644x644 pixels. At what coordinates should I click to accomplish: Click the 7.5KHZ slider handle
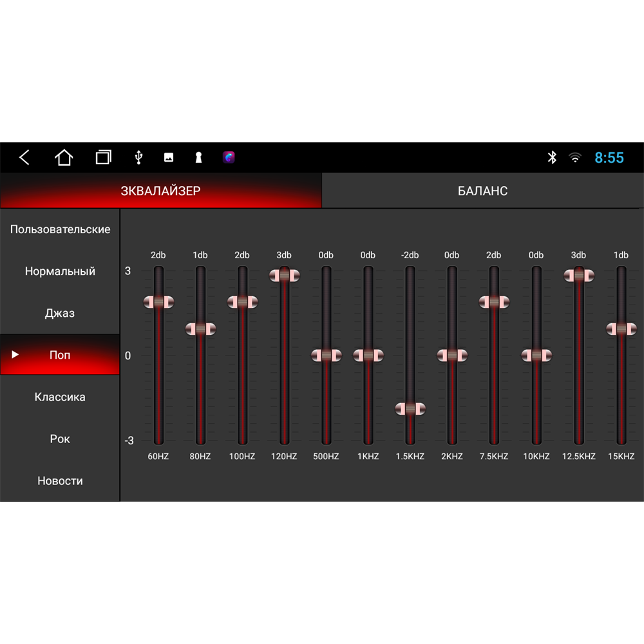[494, 302]
